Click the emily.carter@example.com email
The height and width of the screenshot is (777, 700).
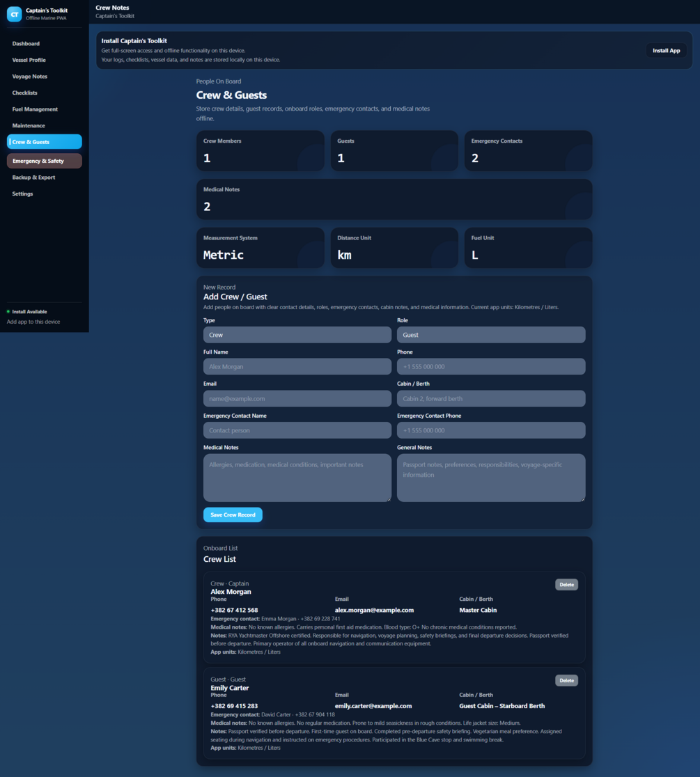373,706
